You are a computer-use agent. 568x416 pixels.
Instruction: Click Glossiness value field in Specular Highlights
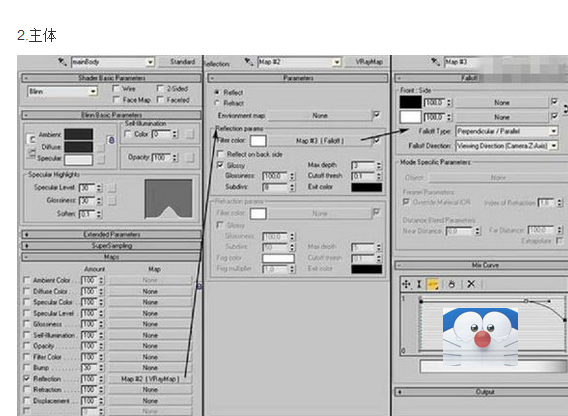pyautogui.click(x=87, y=200)
